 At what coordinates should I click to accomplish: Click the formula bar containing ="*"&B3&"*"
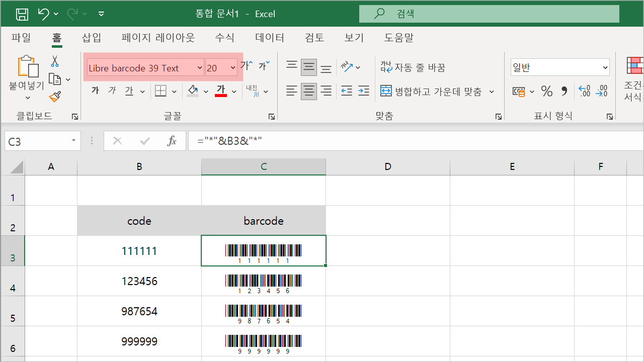click(x=415, y=141)
